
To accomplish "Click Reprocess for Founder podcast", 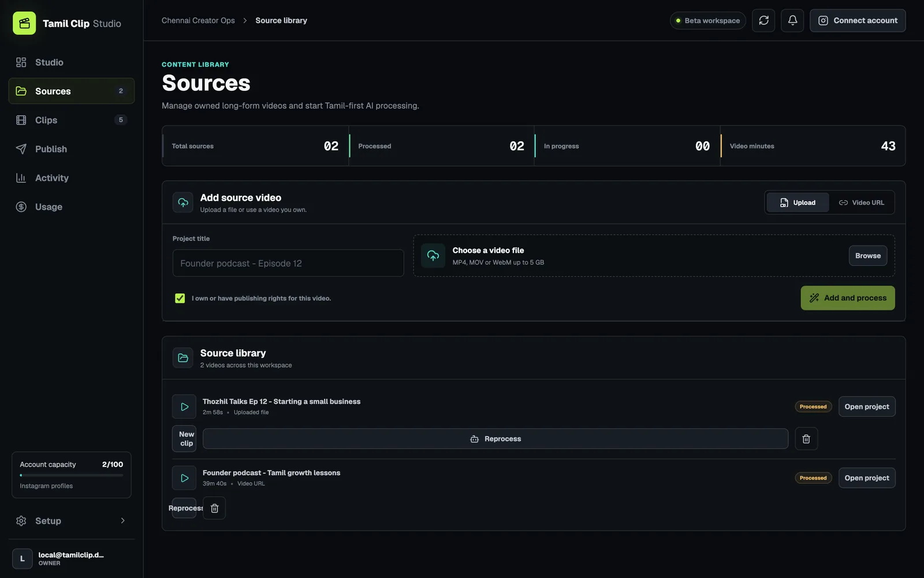I will coord(184,508).
